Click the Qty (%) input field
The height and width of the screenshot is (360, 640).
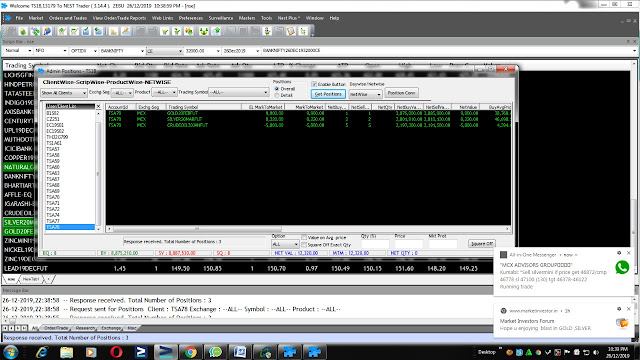coord(375,244)
